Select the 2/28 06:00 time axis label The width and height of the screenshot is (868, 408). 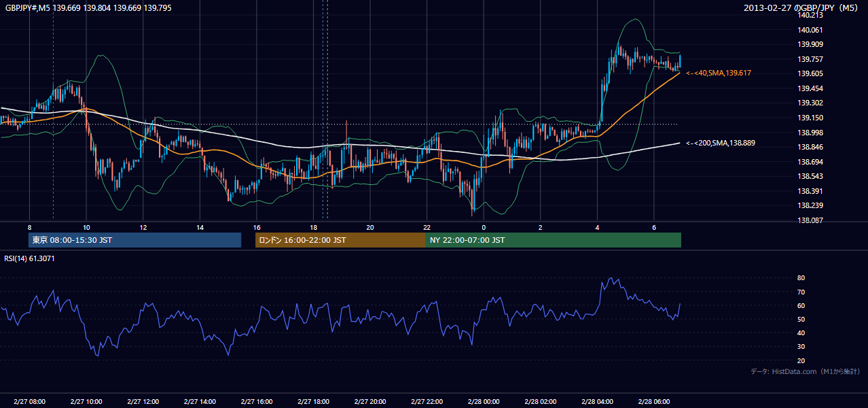tap(653, 402)
